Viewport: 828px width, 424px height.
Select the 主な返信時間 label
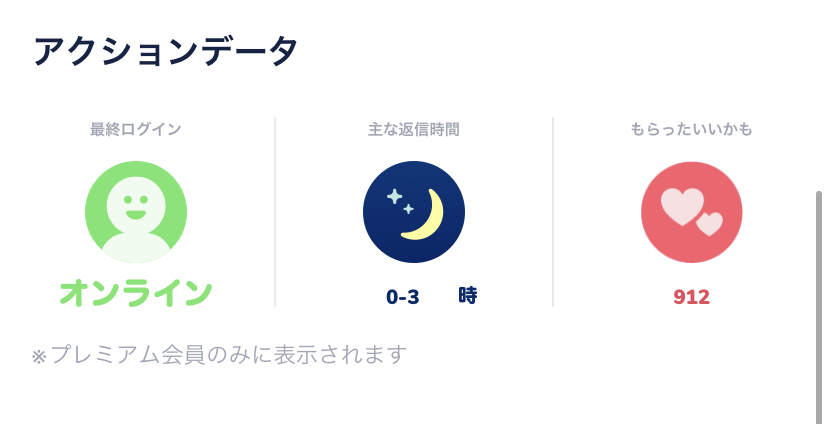pos(414,129)
